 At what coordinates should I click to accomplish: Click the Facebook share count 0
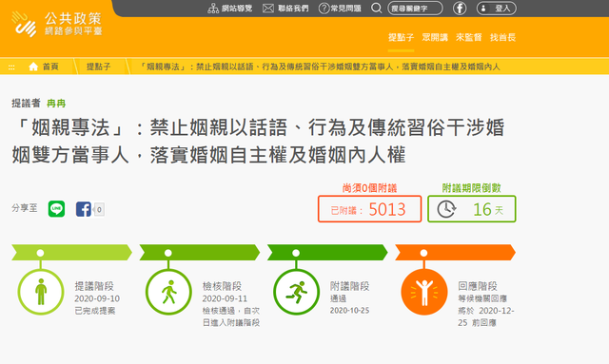tap(99, 209)
